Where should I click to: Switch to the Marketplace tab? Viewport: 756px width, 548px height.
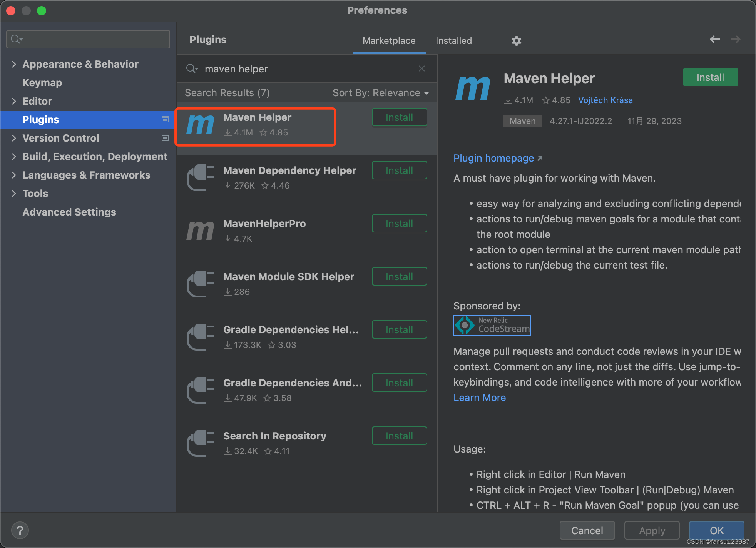coord(387,40)
